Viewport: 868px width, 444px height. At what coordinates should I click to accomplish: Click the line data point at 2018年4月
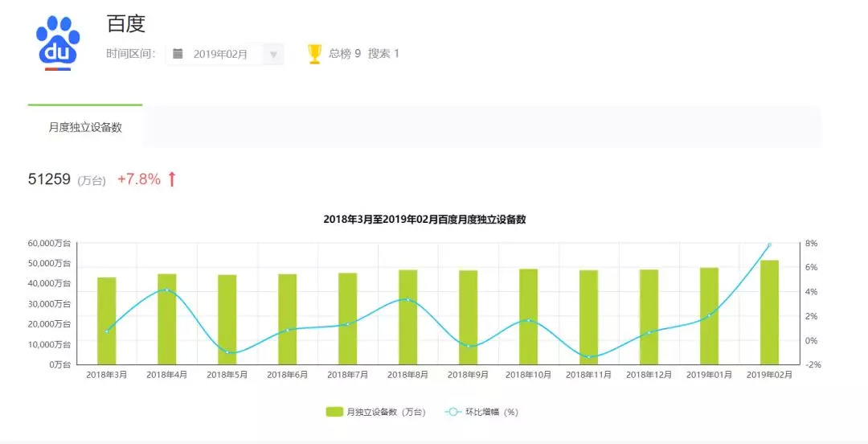(x=167, y=290)
